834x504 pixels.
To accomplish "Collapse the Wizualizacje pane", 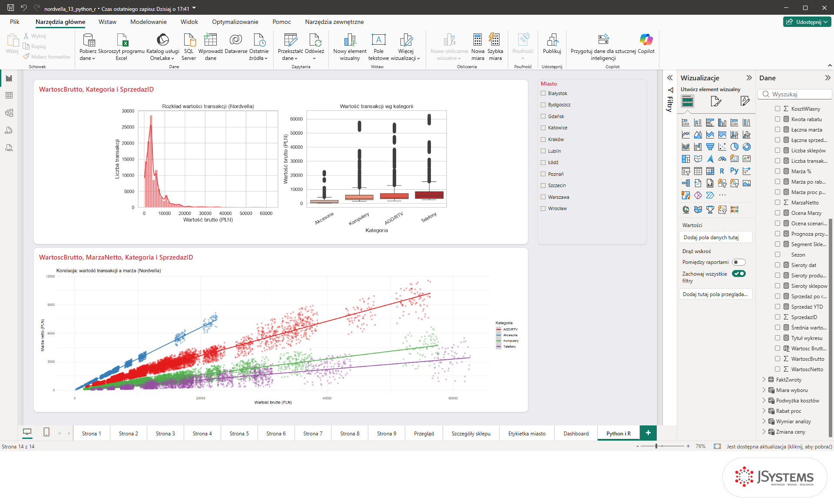I will tap(749, 78).
